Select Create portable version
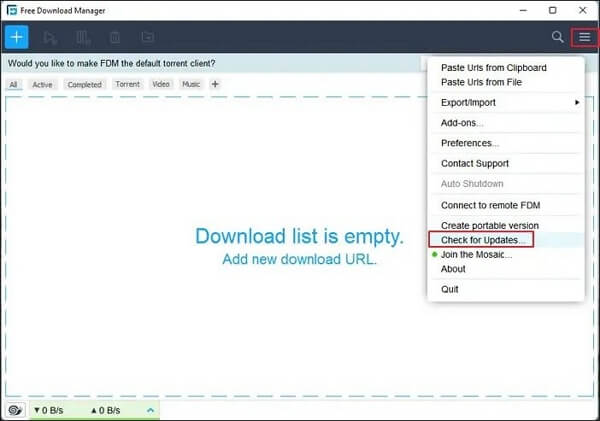Image resolution: width=600 pixels, height=421 pixels. click(x=506, y=225)
